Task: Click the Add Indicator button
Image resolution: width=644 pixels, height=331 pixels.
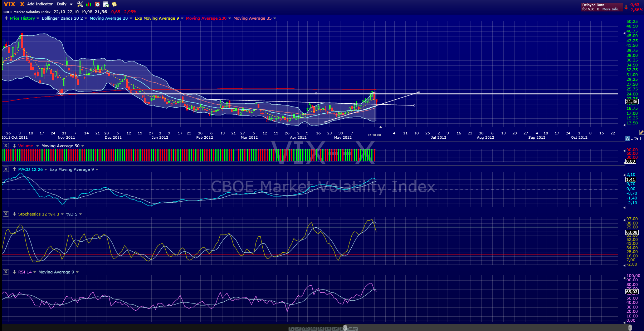Action: point(40,4)
